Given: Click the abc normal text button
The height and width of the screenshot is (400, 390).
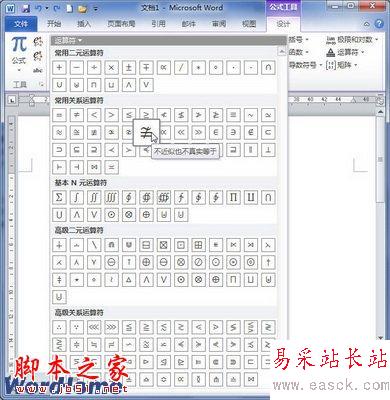Looking at the screenshot, I should pyautogui.click(x=38, y=70).
